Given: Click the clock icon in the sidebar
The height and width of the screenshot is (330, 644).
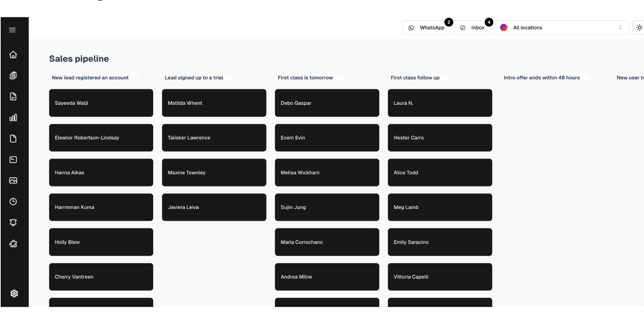Looking at the screenshot, I should (13, 202).
